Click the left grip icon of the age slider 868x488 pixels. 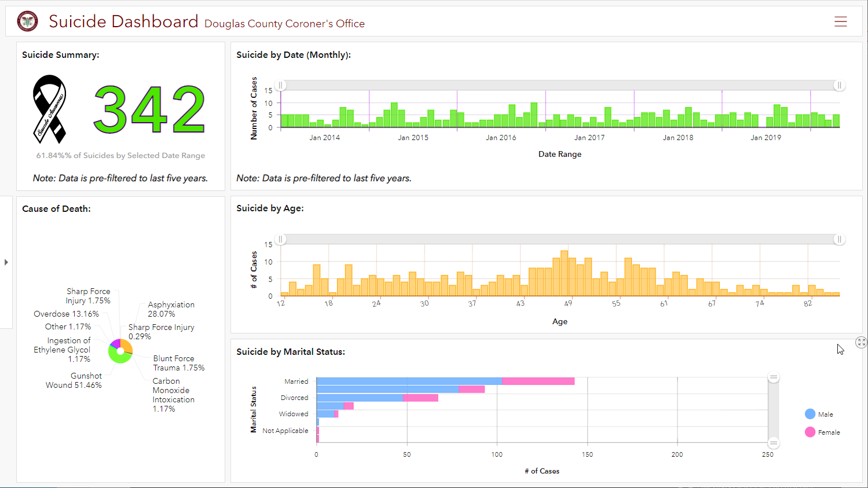(x=280, y=239)
